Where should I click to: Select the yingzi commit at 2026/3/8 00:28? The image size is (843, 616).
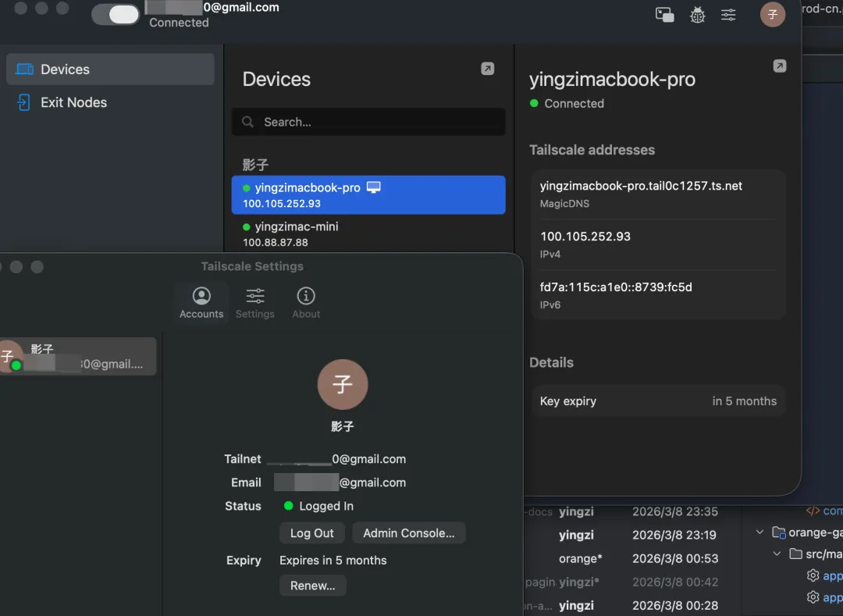pos(631,605)
